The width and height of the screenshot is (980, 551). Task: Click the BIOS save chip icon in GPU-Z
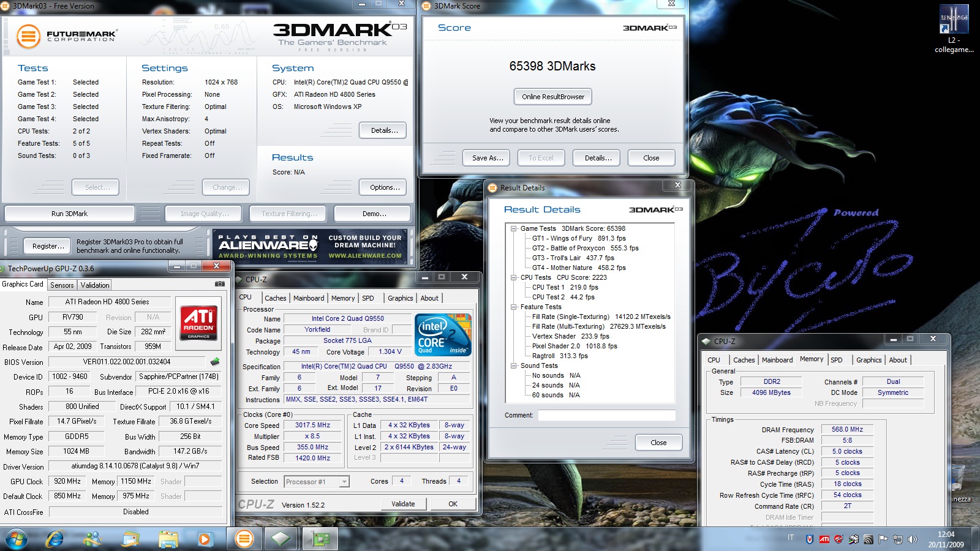(x=215, y=362)
